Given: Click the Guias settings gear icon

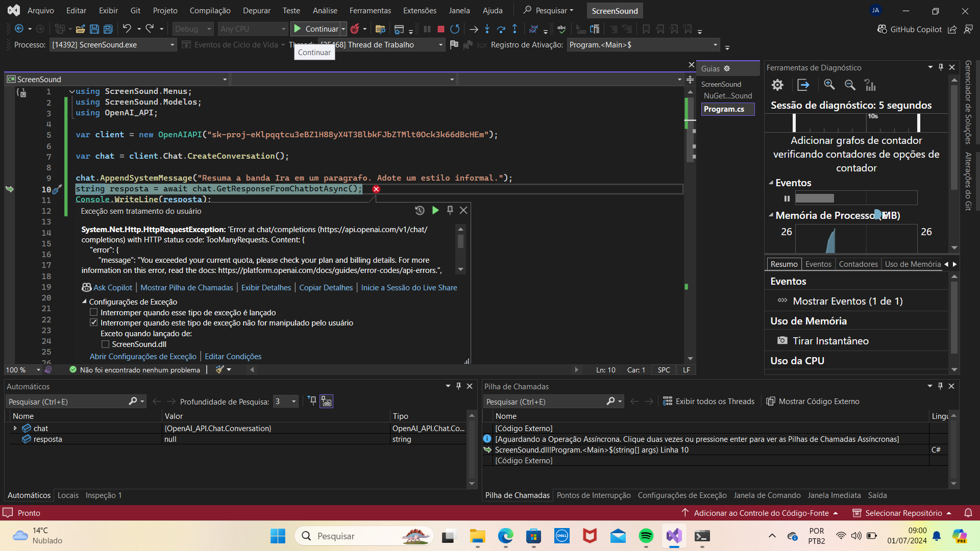Looking at the screenshot, I should 727,68.
